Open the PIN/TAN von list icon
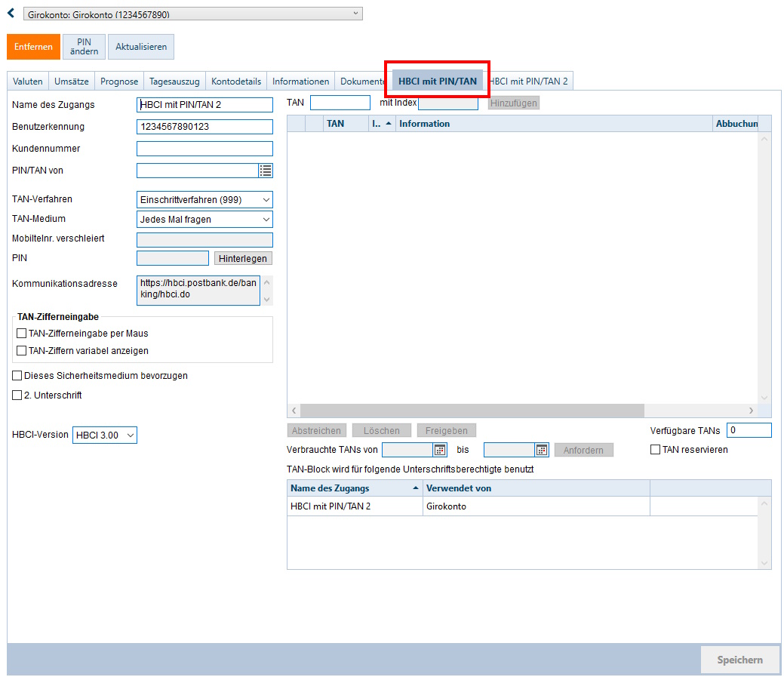This screenshot has height=677, width=784. pyautogui.click(x=266, y=171)
